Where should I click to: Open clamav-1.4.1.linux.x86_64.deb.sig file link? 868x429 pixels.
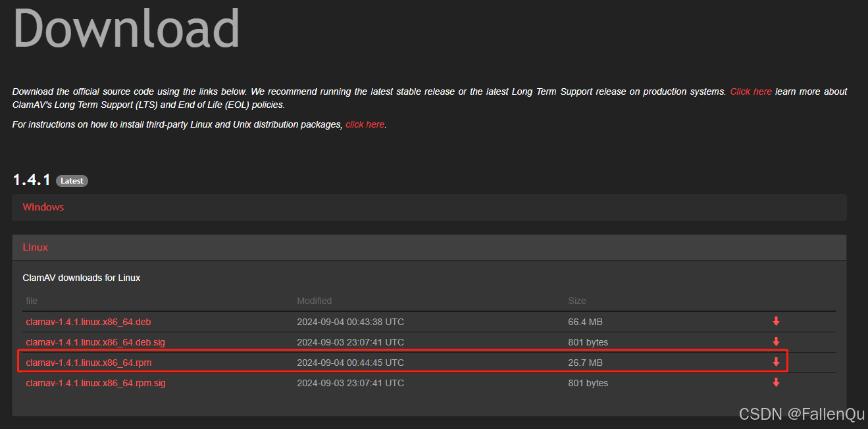[x=95, y=342]
